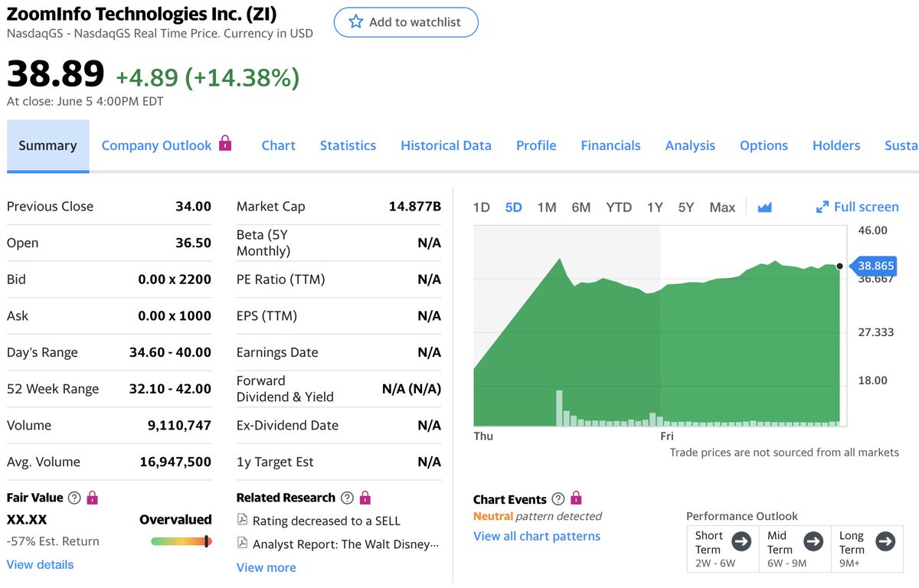The image size is (919, 588).
Task: Click the lock icon next to Fair Value
Action: [92, 498]
